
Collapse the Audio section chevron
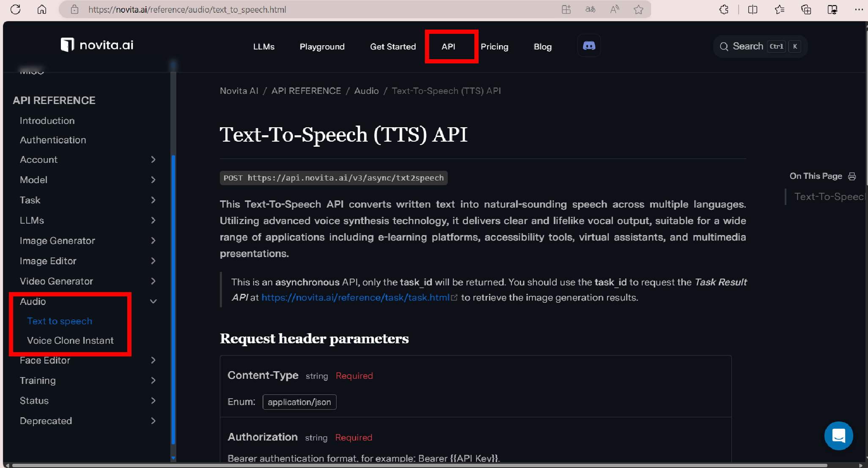153,301
